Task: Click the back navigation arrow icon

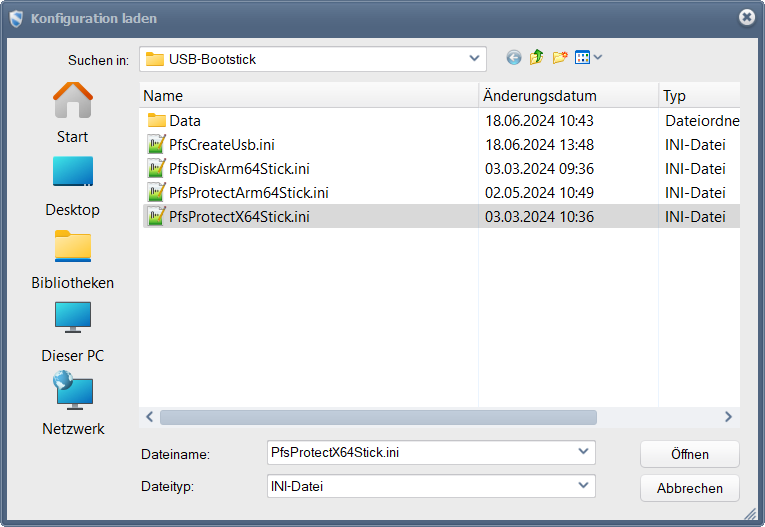Action: coord(514,58)
